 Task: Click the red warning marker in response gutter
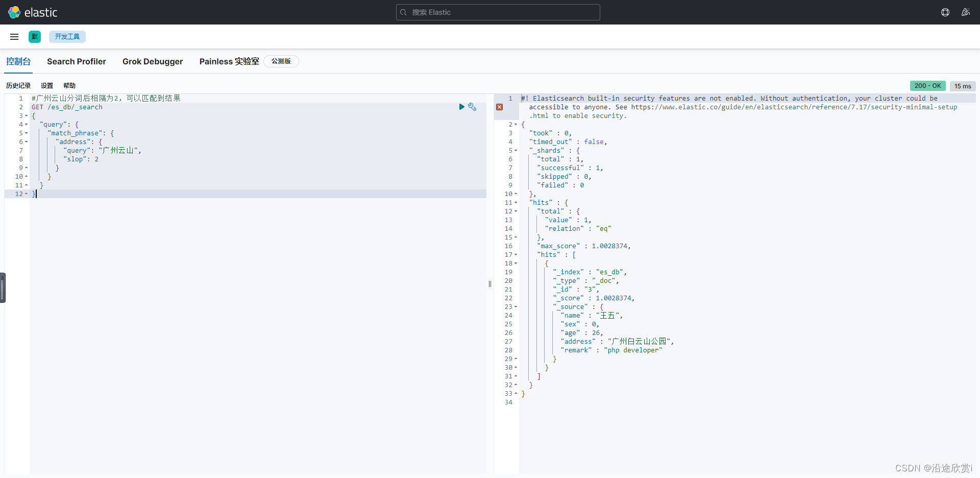pyautogui.click(x=499, y=107)
